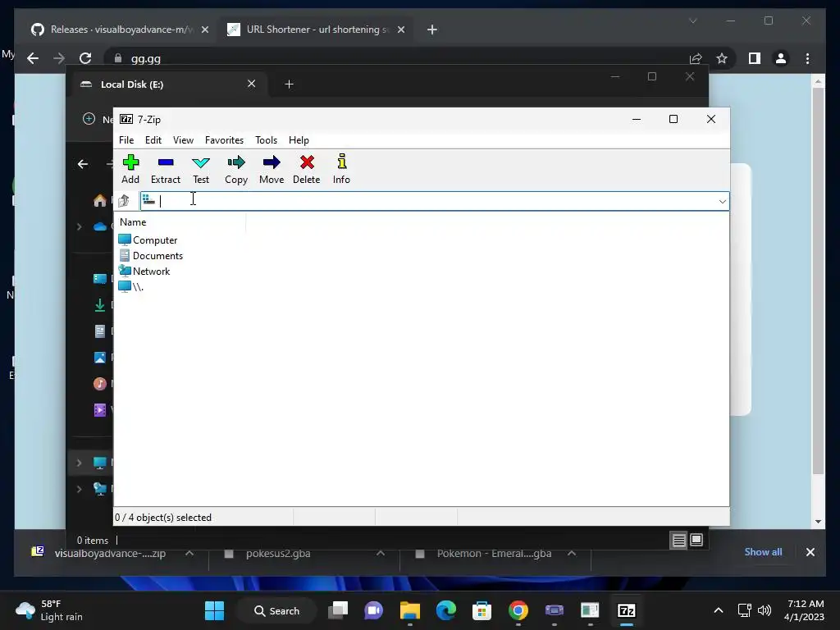Open the Windows Start menu

(x=214, y=610)
